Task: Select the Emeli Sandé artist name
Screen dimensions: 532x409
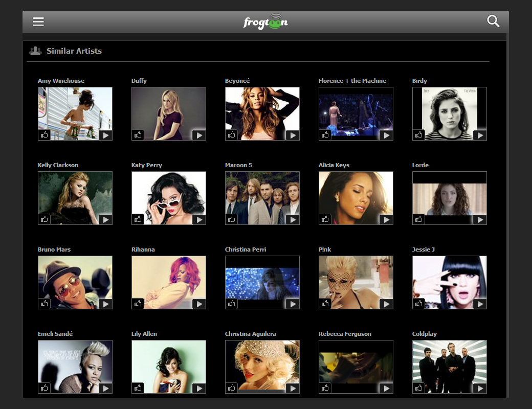Action: coord(55,334)
